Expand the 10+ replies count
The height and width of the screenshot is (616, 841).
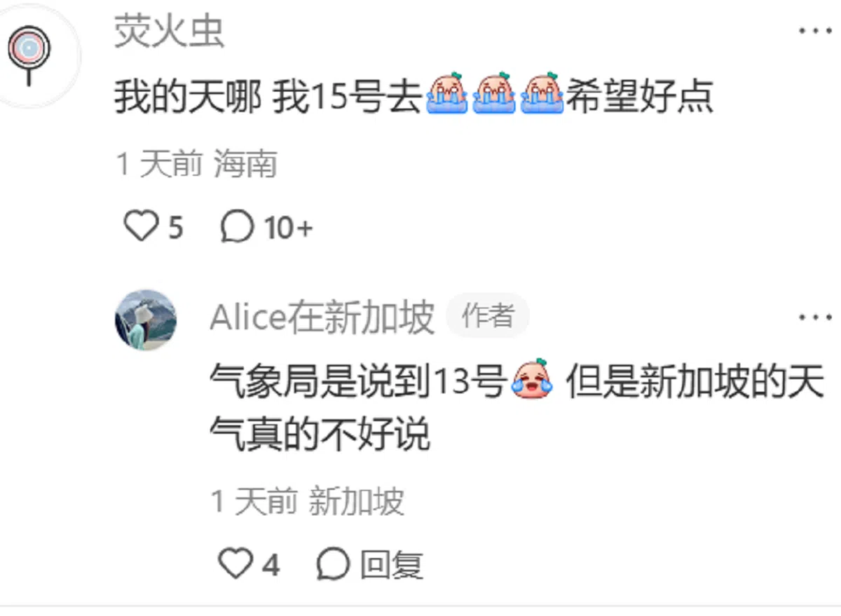tap(288, 228)
